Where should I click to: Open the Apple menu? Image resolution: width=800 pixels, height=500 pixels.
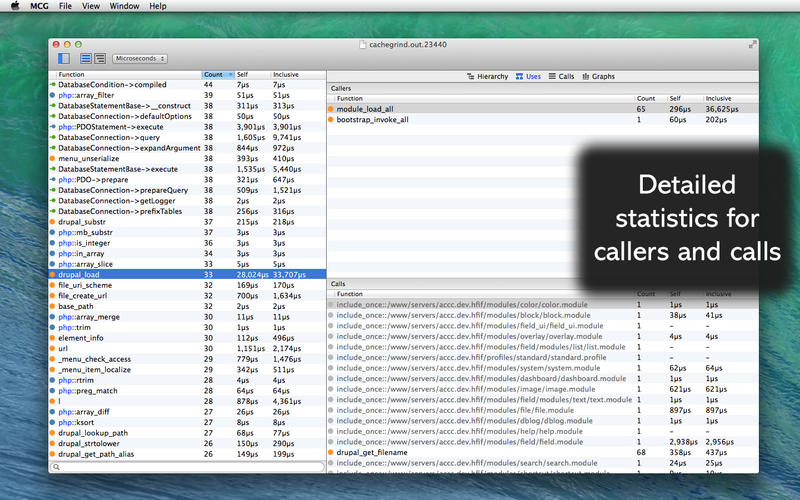pos(15,6)
